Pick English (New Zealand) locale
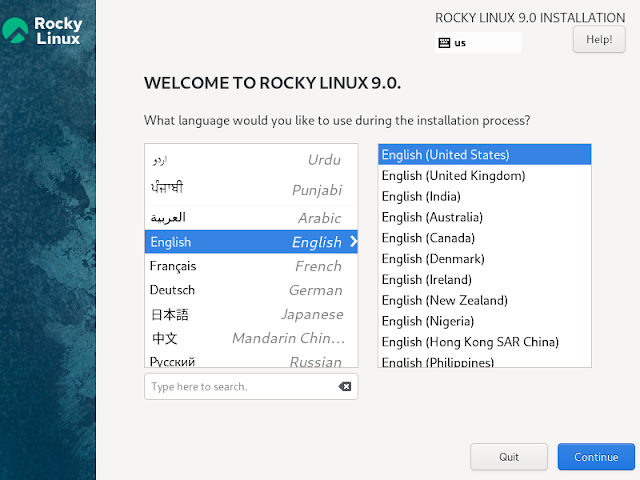Screen dimensions: 640x480 [x=484, y=300]
